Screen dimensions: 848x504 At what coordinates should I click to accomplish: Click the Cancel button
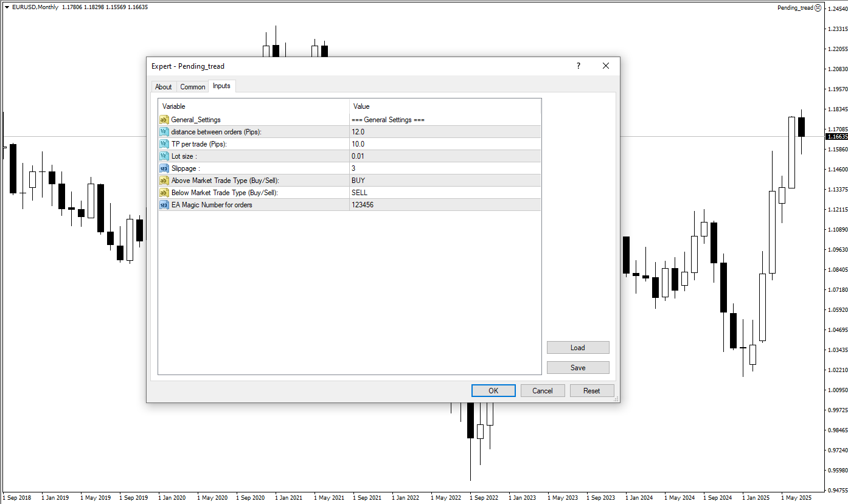[x=543, y=391]
